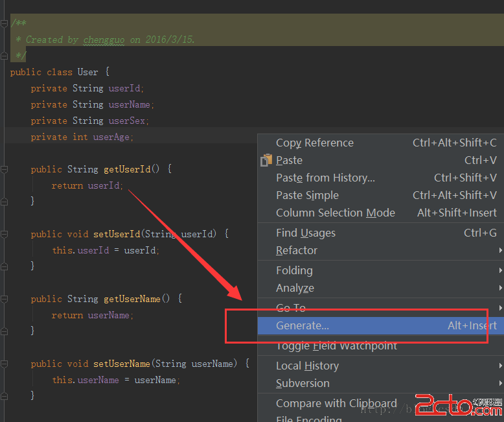
Task: Select Toggle Field Watchpoint menu entry
Action: click(336, 346)
